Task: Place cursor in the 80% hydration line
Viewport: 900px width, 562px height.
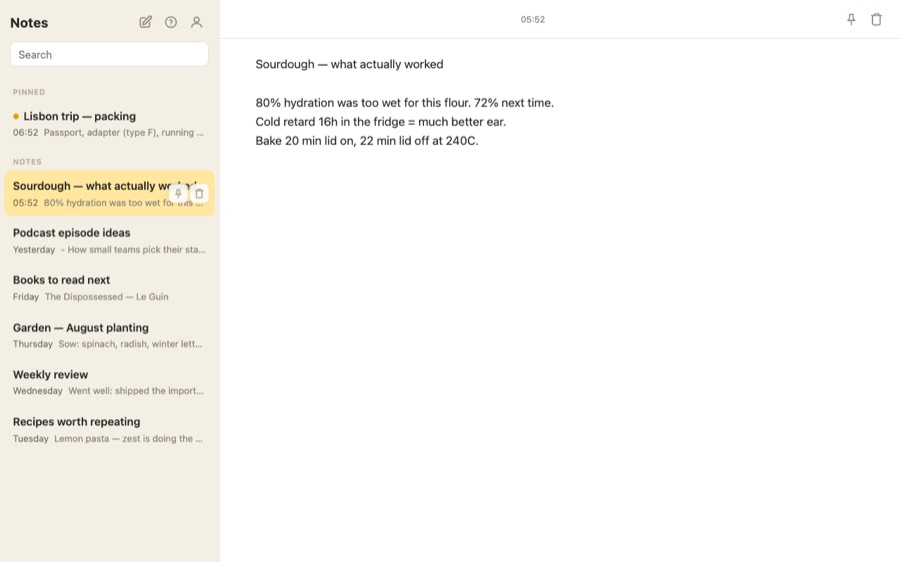Action: click(405, 103)
